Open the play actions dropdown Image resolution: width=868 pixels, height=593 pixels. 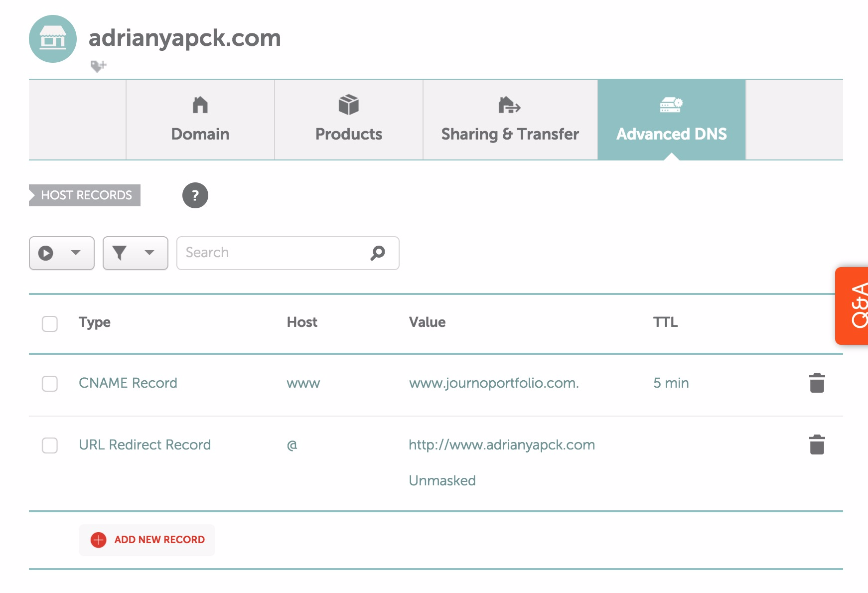tap(62, 253)
